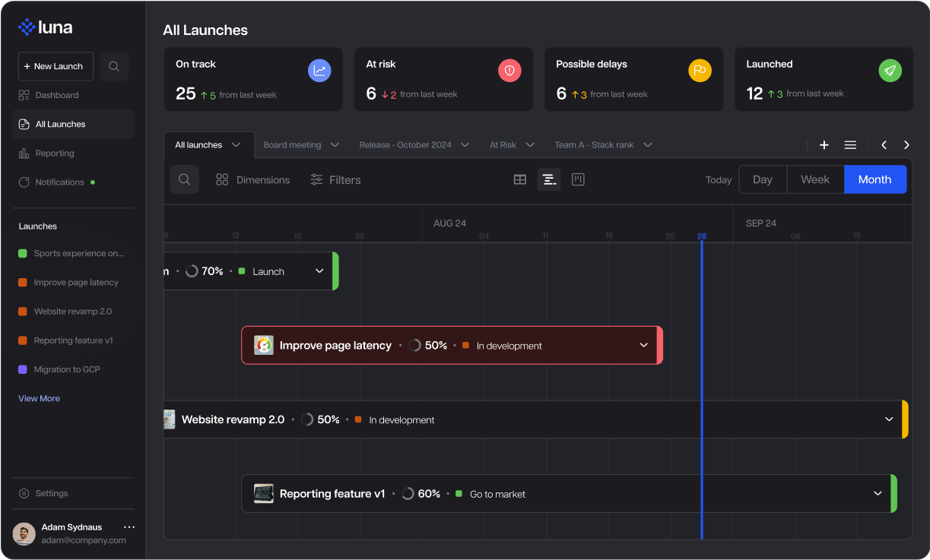The image size is (930, 560).
Task: Switch the timeline to Week view
Action: (x=814, y=179)
